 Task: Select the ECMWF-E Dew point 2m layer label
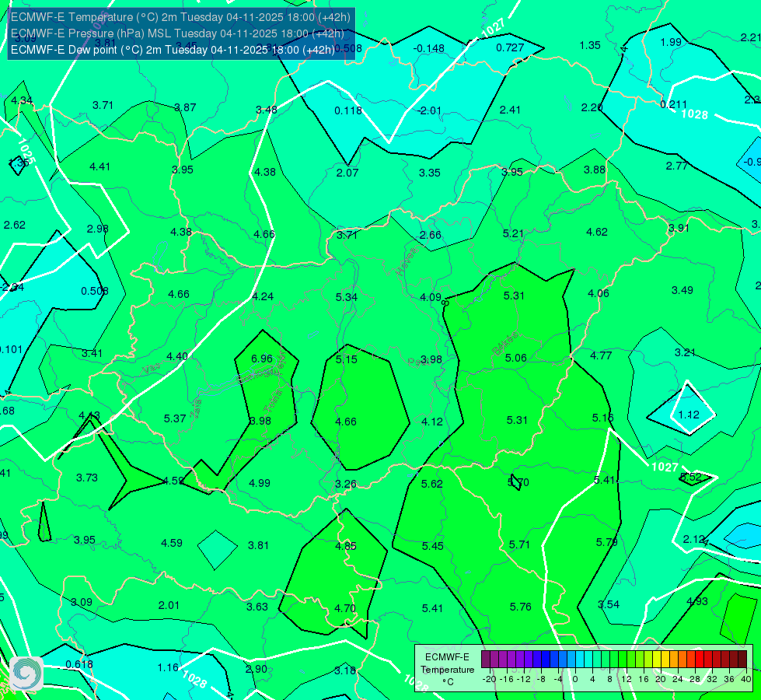pyautogui.click(x=173, y=50)
